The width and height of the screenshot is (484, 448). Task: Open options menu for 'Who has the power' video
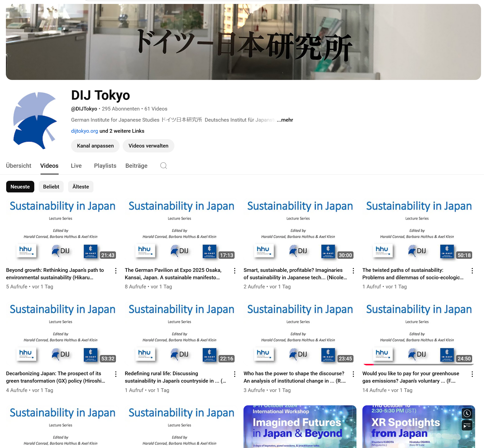click(x=353, y=374)
